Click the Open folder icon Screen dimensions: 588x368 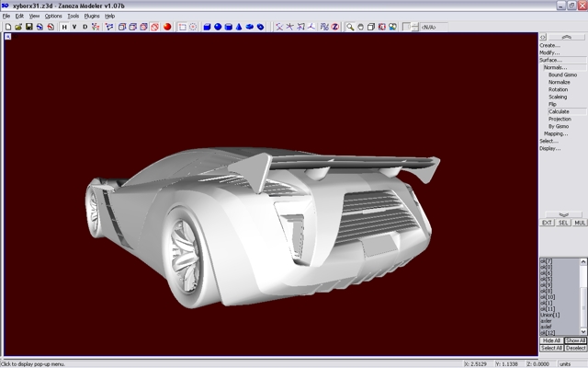click(x=17, y=27)
